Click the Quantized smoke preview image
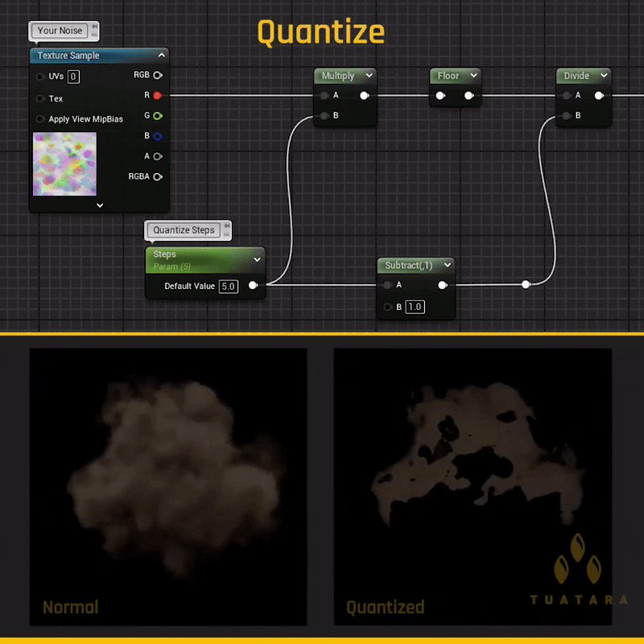The image size is (644, 644). (x=473, y=487)
